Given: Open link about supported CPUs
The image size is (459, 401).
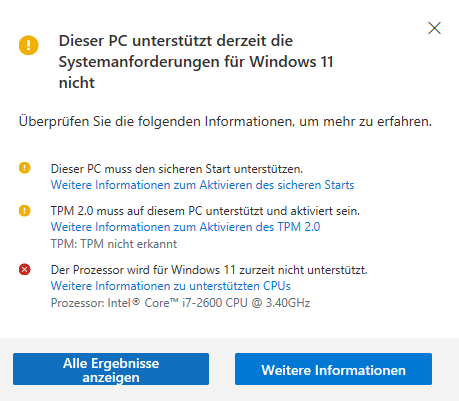Looking at the screenshot, I should click(x=171, y=286).
